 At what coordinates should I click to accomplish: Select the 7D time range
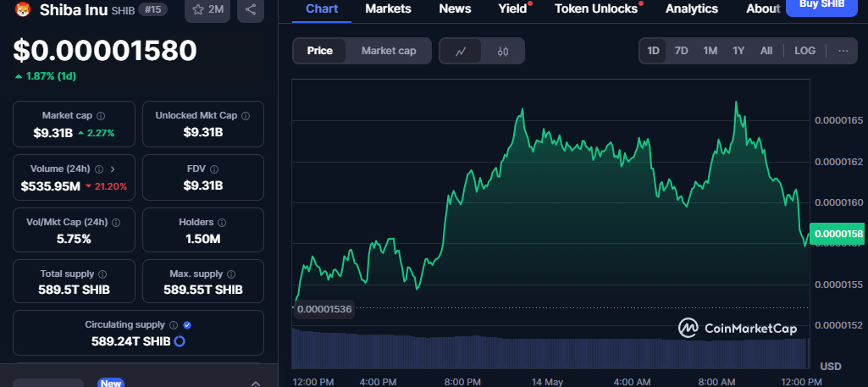(681, 51)
